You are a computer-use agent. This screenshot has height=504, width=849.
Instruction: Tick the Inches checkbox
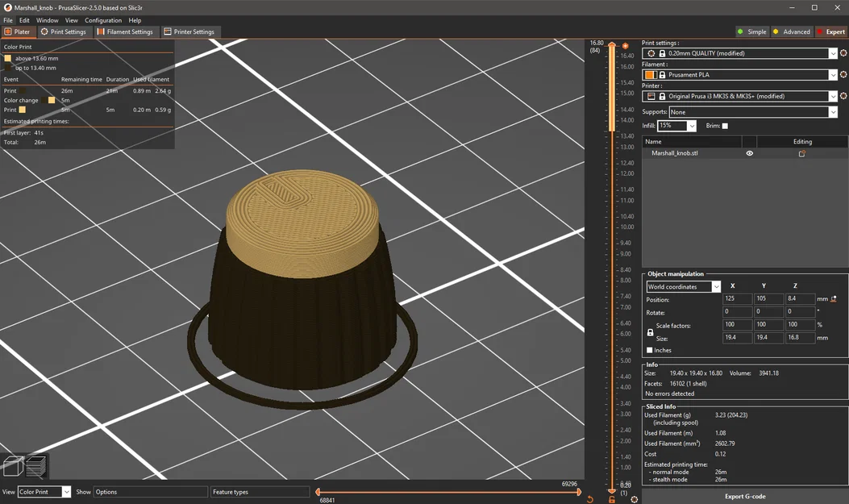(651, 350)
